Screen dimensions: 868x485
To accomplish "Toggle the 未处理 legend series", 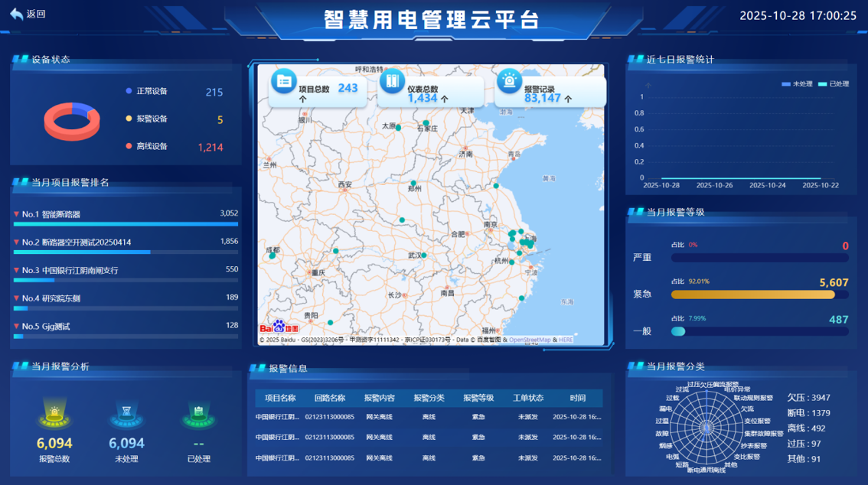I will [797, 84].
